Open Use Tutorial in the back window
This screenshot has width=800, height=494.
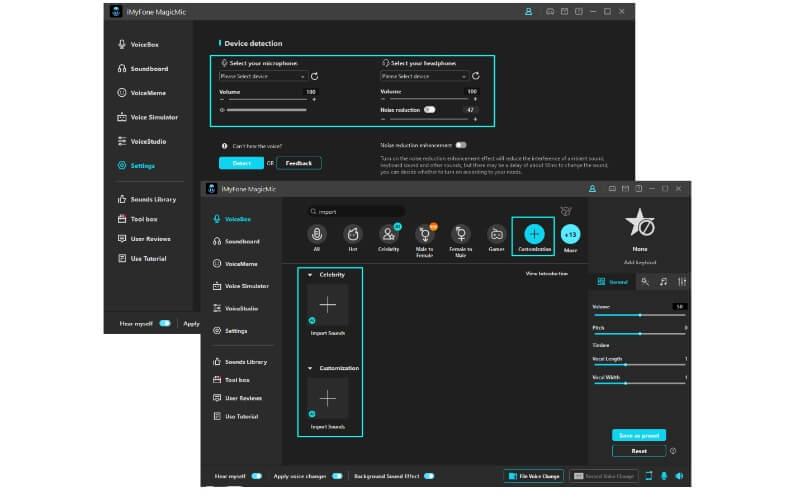pyautogui.click(x=142, y=258)
